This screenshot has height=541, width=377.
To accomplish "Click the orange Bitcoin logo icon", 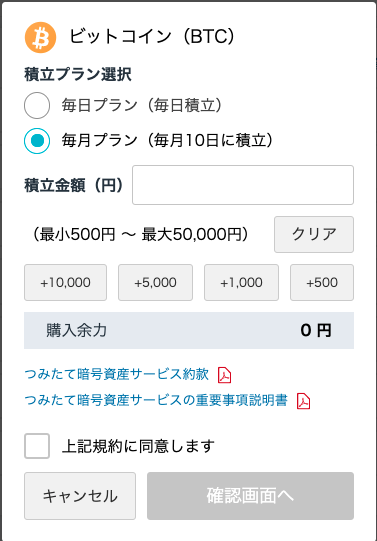I will (40, 37).
